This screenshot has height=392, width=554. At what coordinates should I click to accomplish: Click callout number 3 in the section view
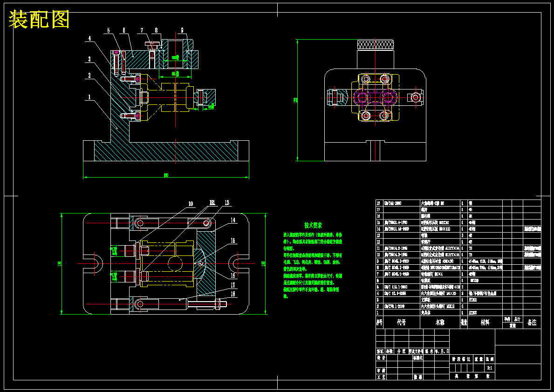pos(90,59)
